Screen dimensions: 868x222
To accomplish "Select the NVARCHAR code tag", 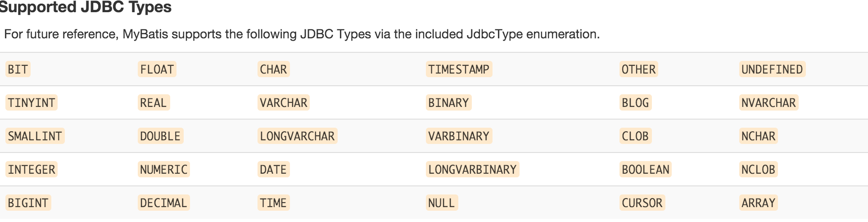I will (768, 103).
